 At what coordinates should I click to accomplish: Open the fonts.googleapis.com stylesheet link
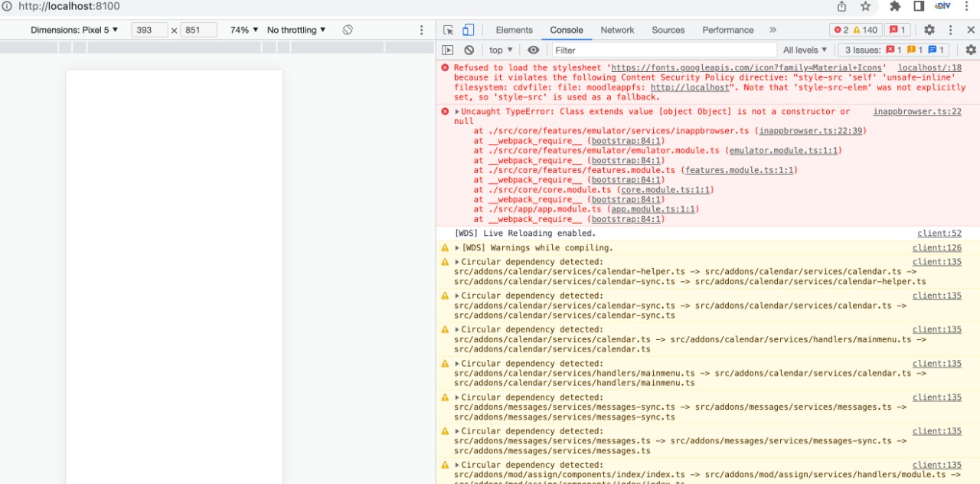[x=746, y=67]
